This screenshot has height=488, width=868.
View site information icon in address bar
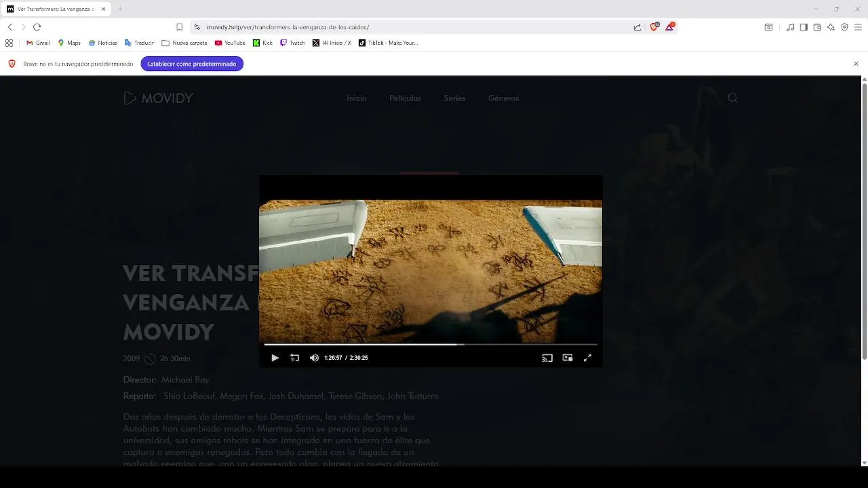[197, 27]
